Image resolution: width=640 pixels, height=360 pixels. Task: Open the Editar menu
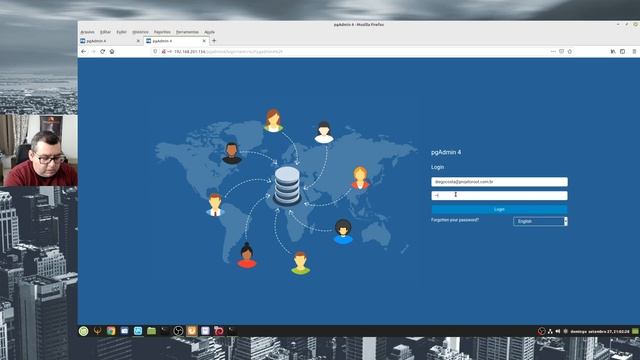click(105, 32)
